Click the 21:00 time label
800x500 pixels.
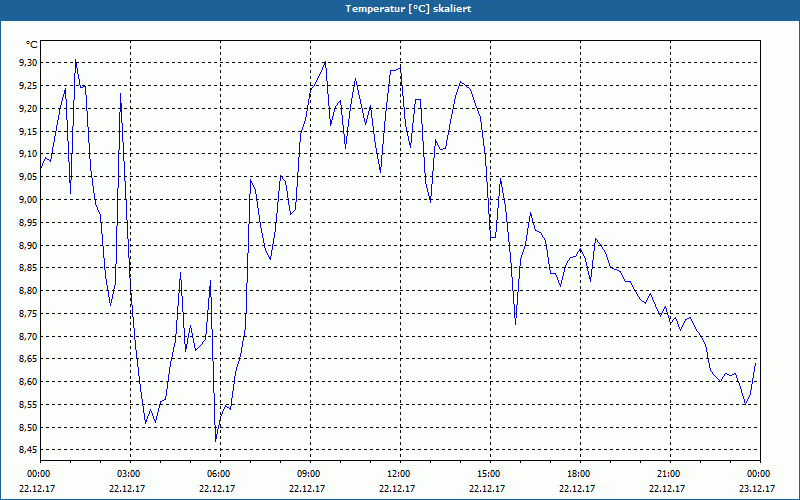(670, 474)
